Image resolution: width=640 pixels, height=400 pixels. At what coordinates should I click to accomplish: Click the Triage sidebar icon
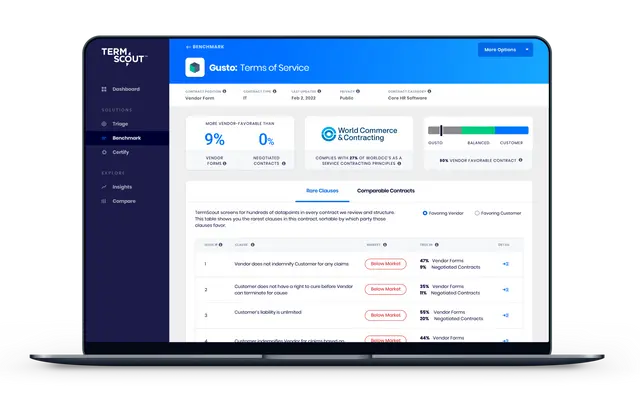coord(104,124)
